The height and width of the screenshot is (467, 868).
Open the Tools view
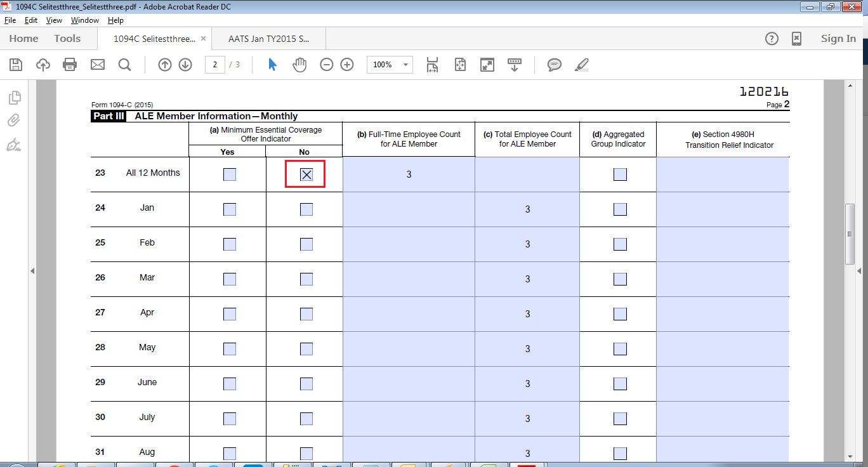[x=67, y=39]
